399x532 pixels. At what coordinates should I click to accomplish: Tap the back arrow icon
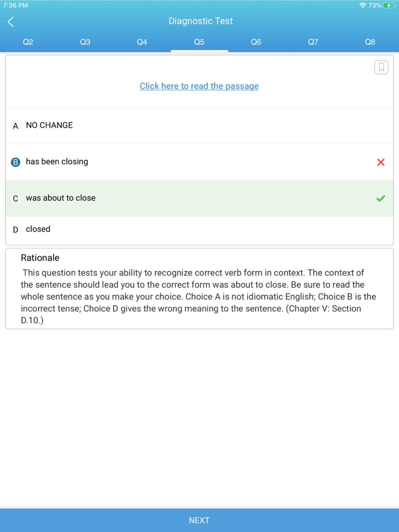11,22
